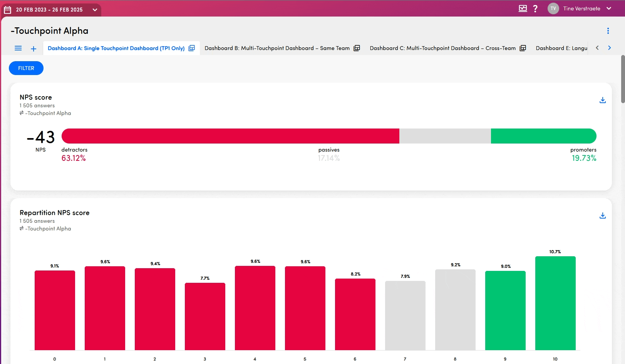Click the green promoters bar segment
The width and height of the screenshot is (625, 364).
[543, 136]
